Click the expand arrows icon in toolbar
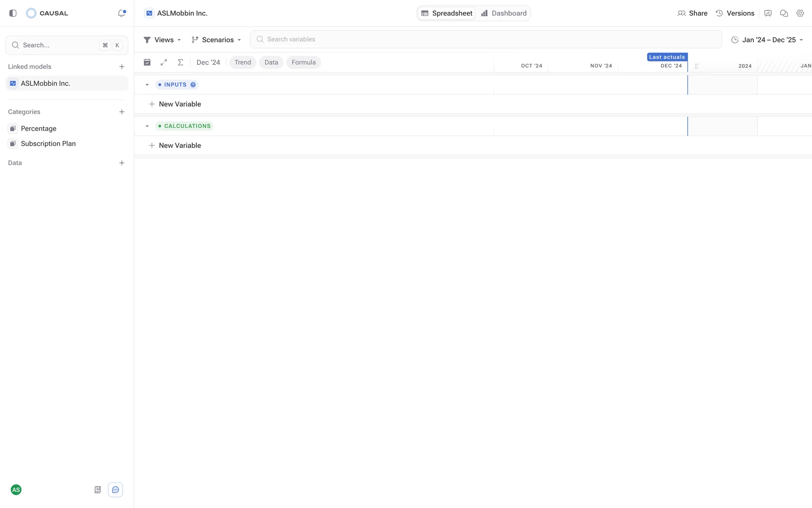 point(164,62)
